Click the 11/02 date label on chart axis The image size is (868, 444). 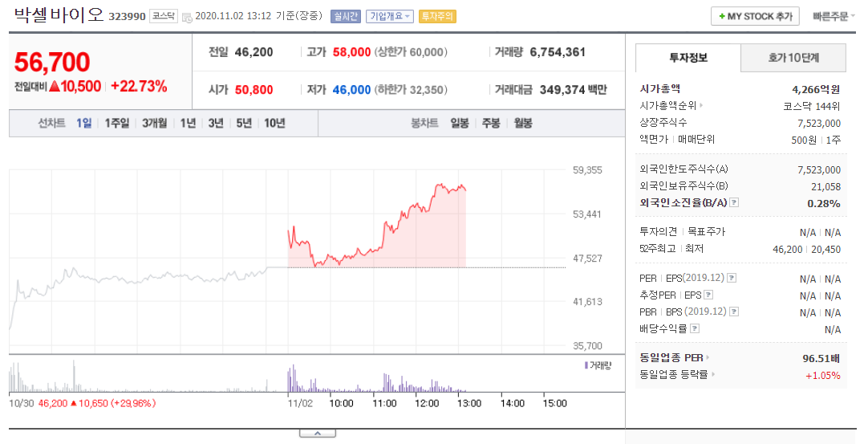coord(300,403)
